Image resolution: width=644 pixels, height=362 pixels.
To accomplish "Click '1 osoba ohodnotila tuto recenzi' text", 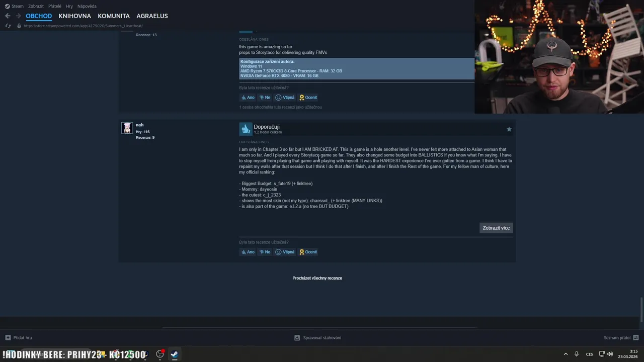I will point(280,107).
